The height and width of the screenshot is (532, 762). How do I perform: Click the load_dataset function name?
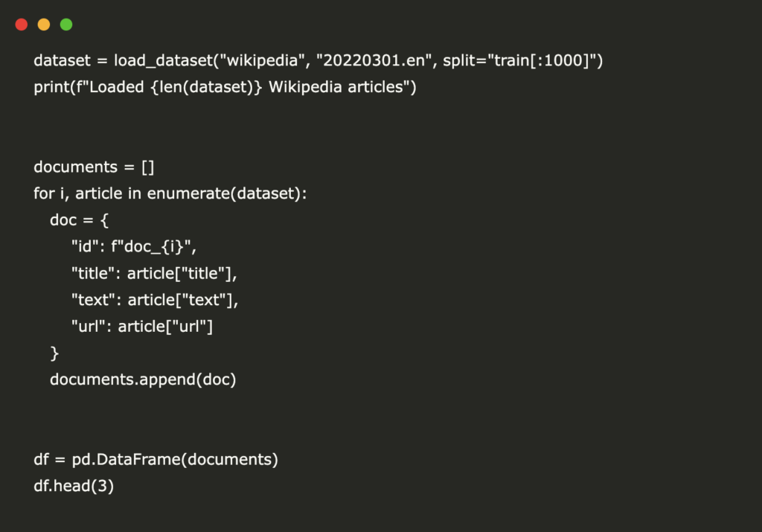156,60
